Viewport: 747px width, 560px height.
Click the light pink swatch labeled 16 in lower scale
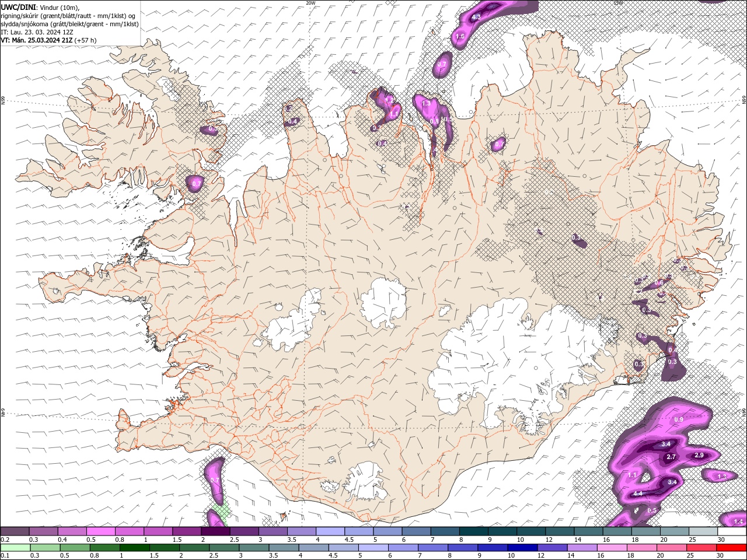[x=612, y=547]
